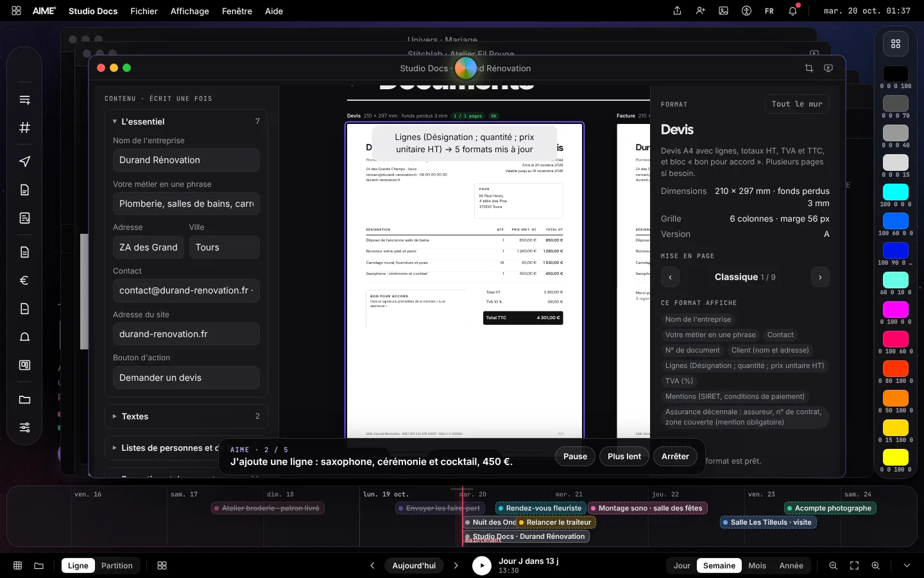Select the euro currency icon in left sidebar
Image resolution: width=924 pixels, height=578 pixels.
(24, 280)
